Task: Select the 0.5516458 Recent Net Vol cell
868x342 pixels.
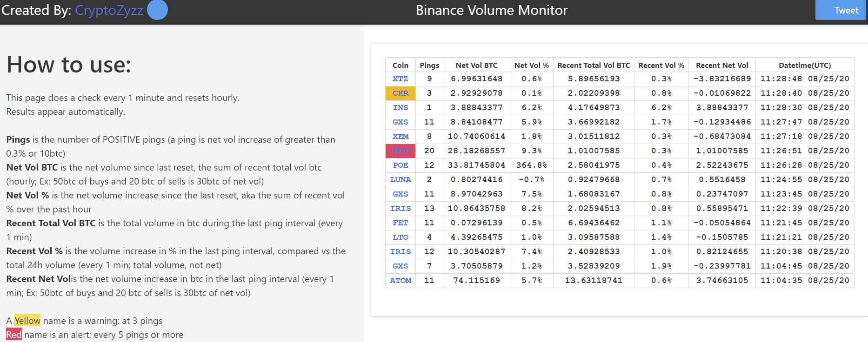Action: [x=722, y=180]
